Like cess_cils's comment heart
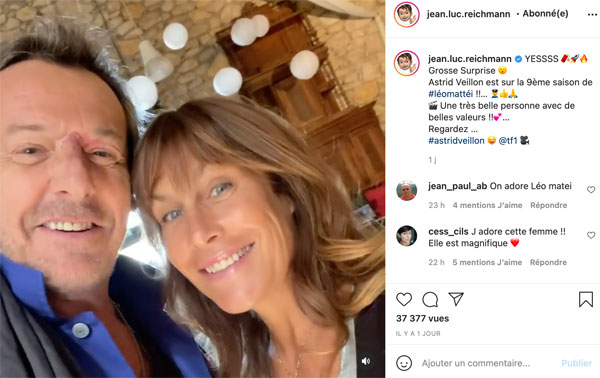 [591, 235]
